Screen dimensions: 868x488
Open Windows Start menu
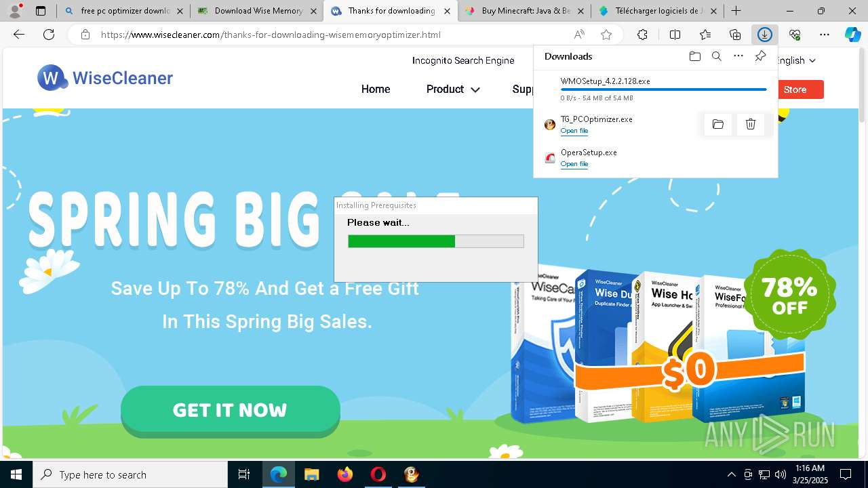[16, 474]
